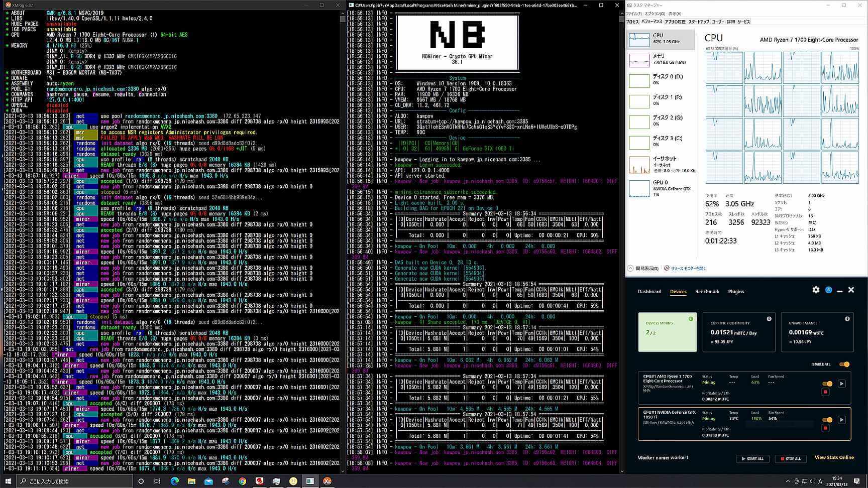Screen dimensions: 868x488
Task: Open NiceHash Miner settings gear icon
Action: [816, 290]
